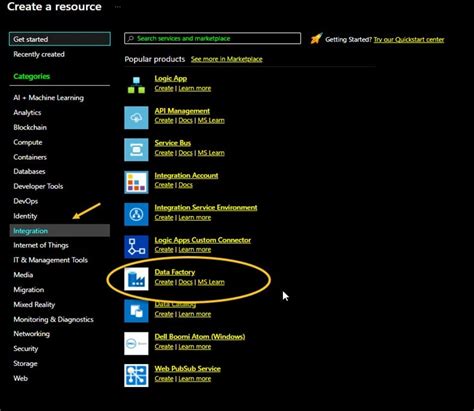Screen dimensions: 474x411
Task: Open the ellipsis menu beside Create a resource
Action: 117,7
